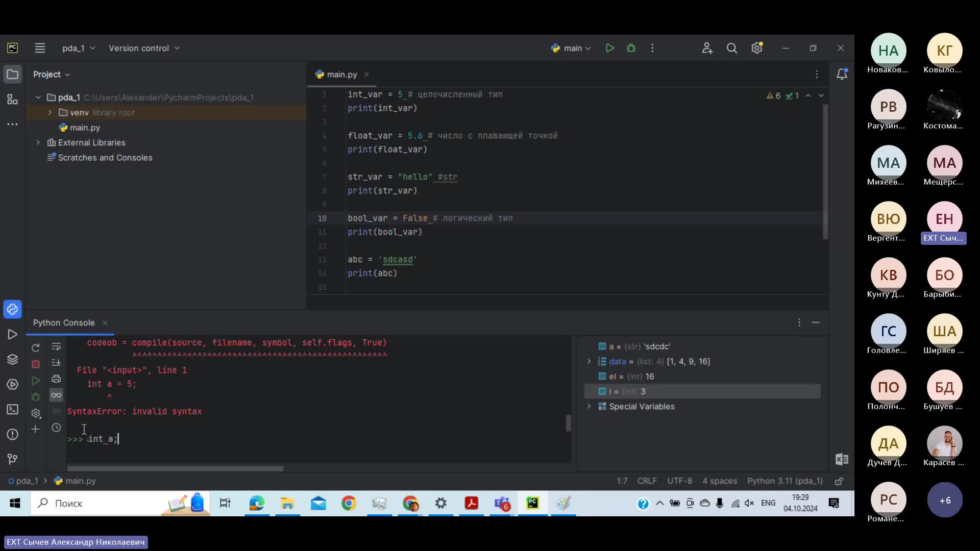The image size is (980, 551).
Task: Show more tool windows ellipsis
Action: click(12, 124)
